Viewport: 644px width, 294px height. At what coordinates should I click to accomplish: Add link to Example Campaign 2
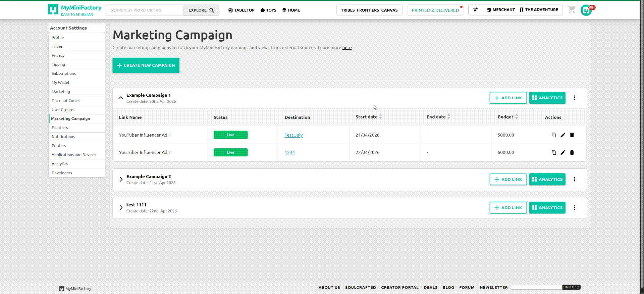pyautogui.click(x=508, y=179)
